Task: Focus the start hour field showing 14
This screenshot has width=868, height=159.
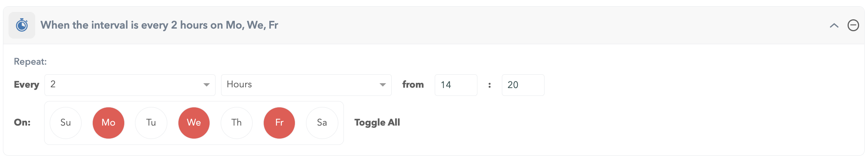Action: coord(456,85)
